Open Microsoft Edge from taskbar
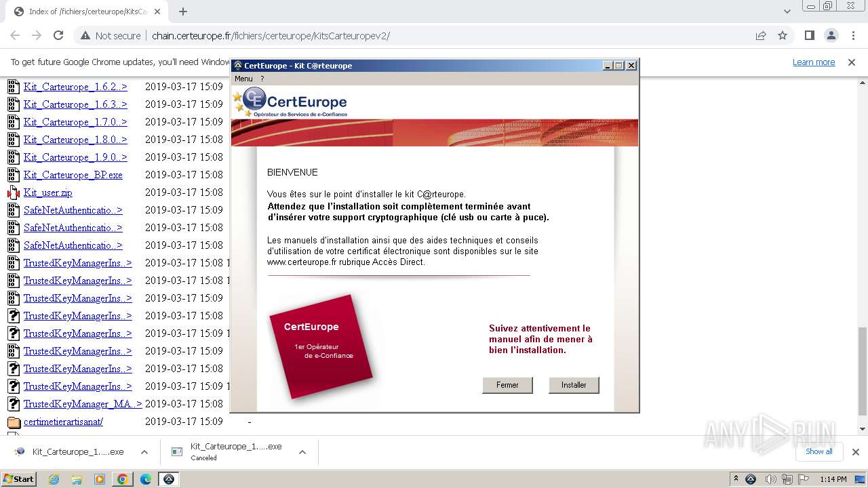This screenshot has width=868, height=488. pos(146,479)
